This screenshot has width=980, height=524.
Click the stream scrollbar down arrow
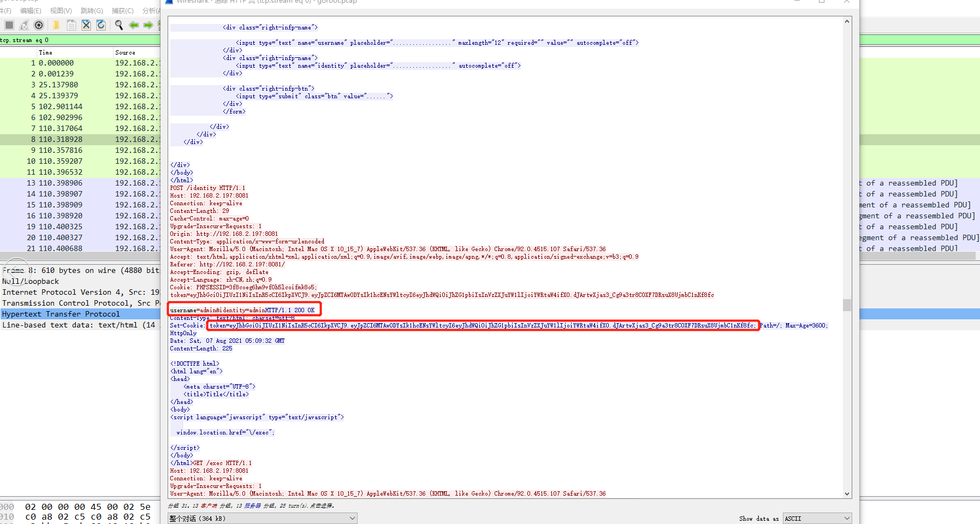847,494
